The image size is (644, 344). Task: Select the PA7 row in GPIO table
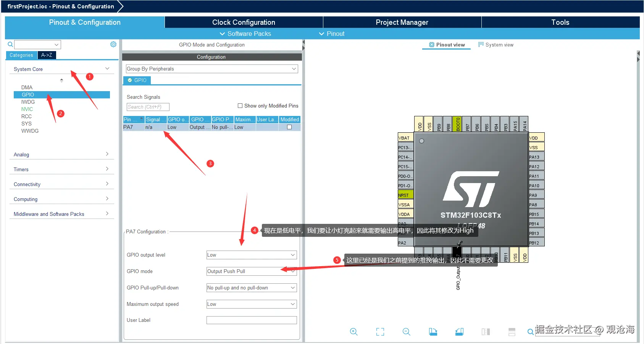pyautogui.click(x=212, y=127)
